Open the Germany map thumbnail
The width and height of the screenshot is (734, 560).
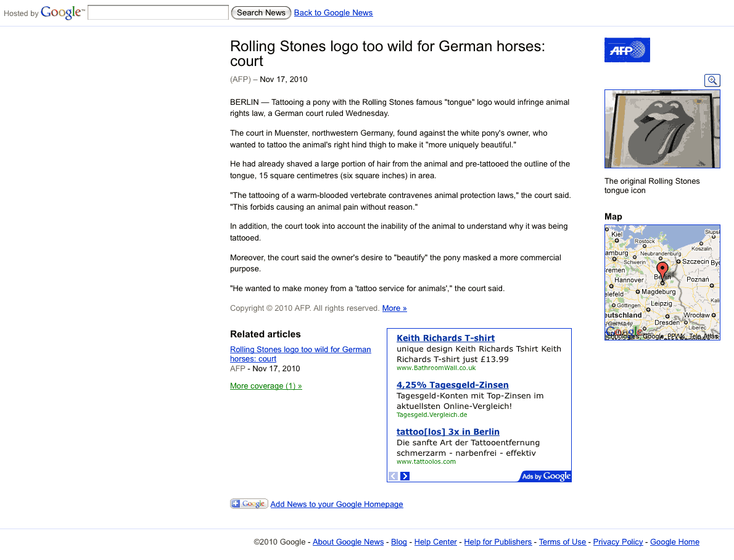pyautogui.click(x=662, y=282)
